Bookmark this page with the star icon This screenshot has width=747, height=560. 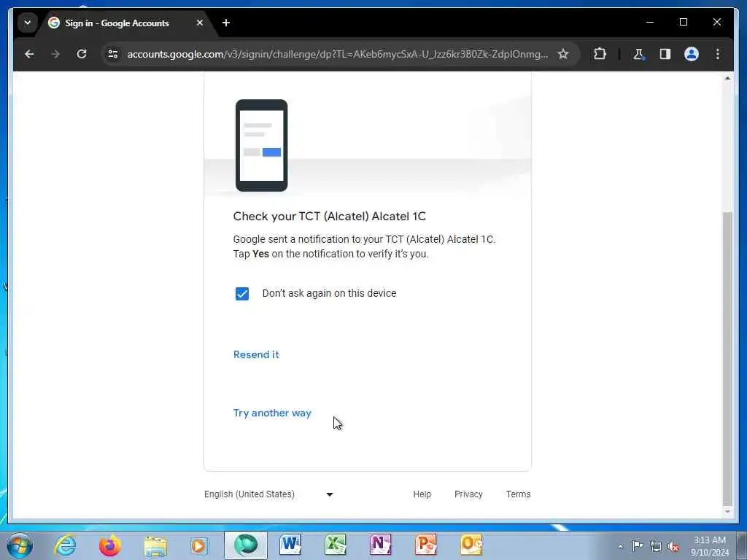[563, 54]
